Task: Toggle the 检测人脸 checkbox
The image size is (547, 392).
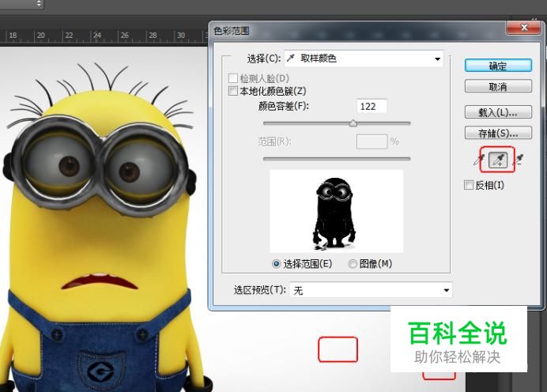Action: [x=232, y=78]
